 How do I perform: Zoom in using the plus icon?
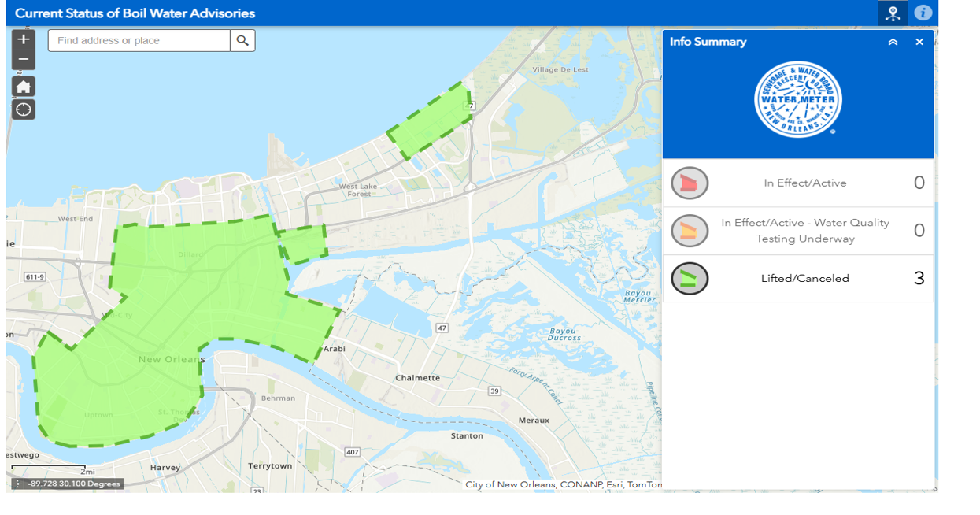point(24,38)
